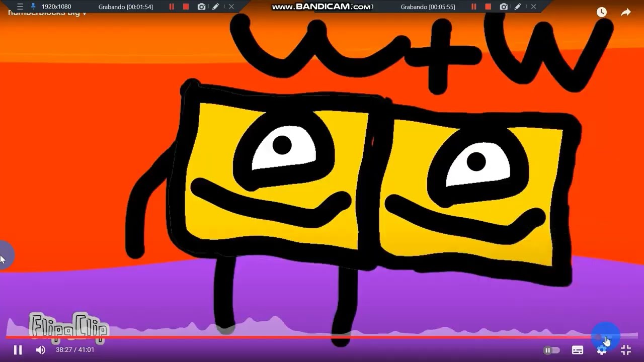Viewport: 644px width, 362px height.
Task: Open the player settings gear
Action: [x=602, y=350]
